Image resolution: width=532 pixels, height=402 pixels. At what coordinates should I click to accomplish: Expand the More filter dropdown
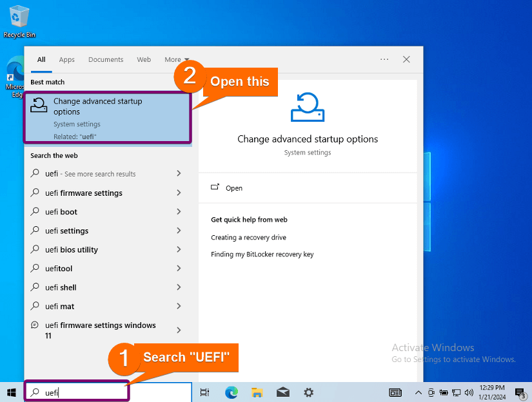177,60
